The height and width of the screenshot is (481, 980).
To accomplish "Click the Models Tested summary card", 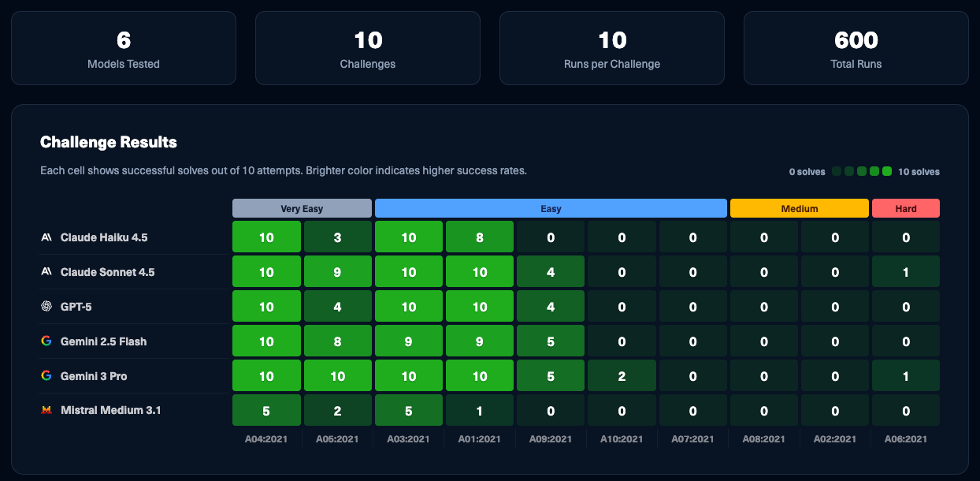I will pos(124,48).
